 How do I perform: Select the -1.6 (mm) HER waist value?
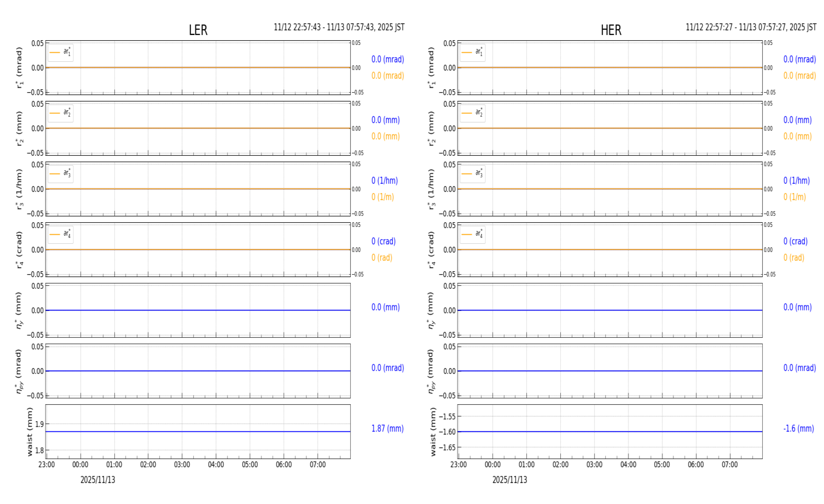(x=798, y=429)
